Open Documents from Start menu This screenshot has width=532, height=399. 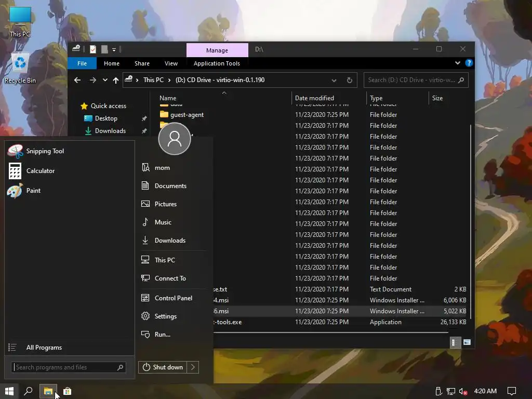pyautogui.click(x=174, y=185)
